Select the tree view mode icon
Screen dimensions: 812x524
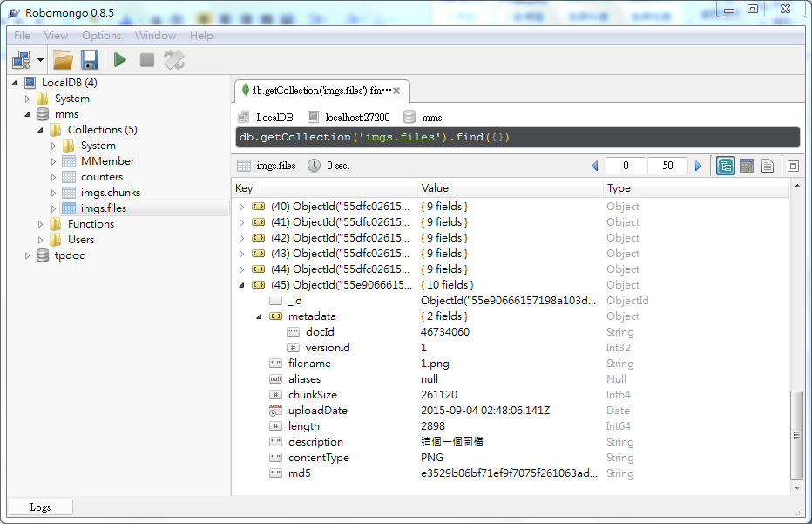pos(725,165)
